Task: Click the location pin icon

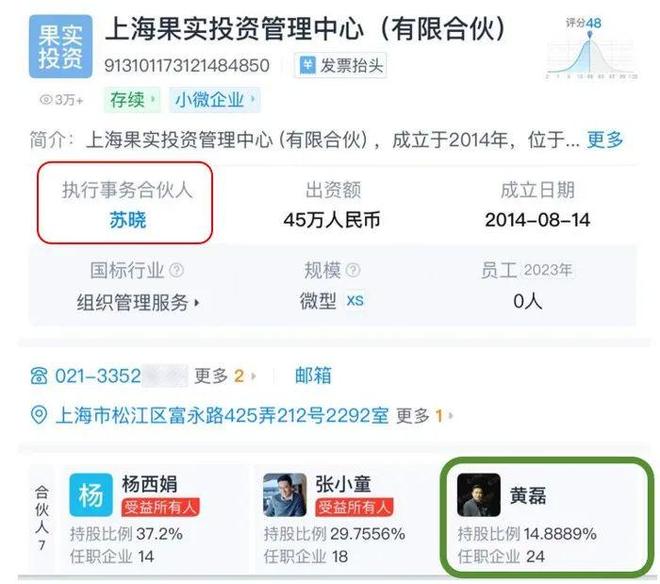Action: (x=39, y=416)
